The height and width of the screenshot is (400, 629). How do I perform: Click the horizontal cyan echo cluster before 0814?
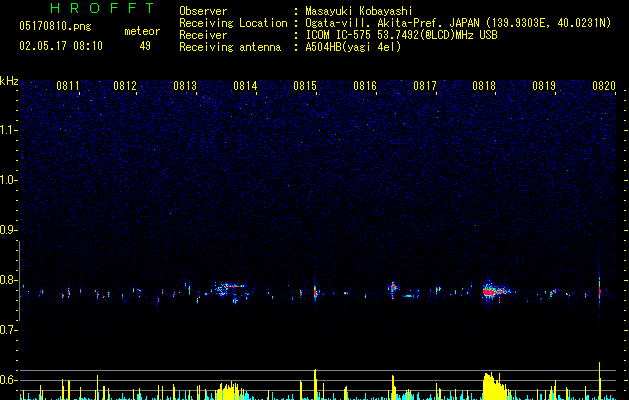pyautogui.click(x=231, y=288)
